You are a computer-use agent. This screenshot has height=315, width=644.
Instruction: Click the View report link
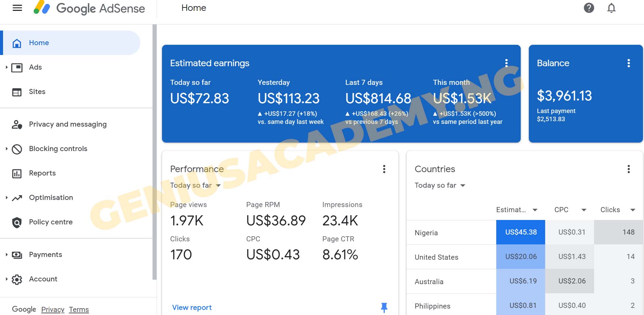click(x=192, y=308)
